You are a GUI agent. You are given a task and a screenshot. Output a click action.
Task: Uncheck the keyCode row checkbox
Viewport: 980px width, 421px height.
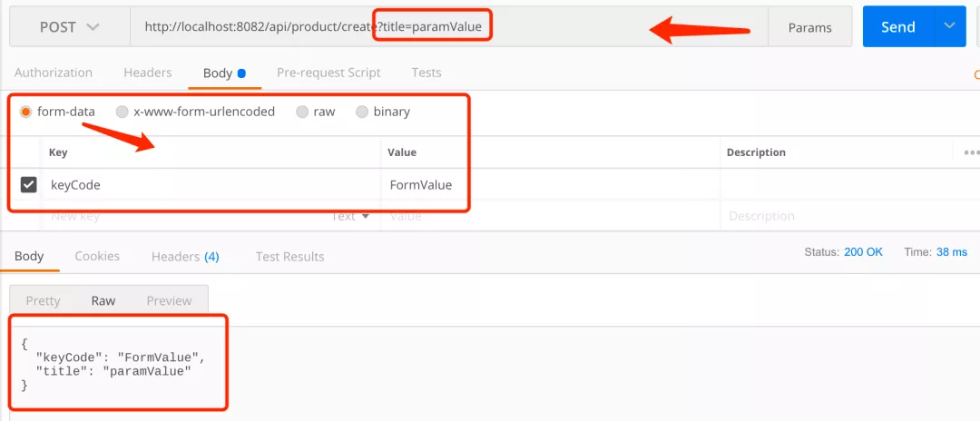(x=28, y=184)
